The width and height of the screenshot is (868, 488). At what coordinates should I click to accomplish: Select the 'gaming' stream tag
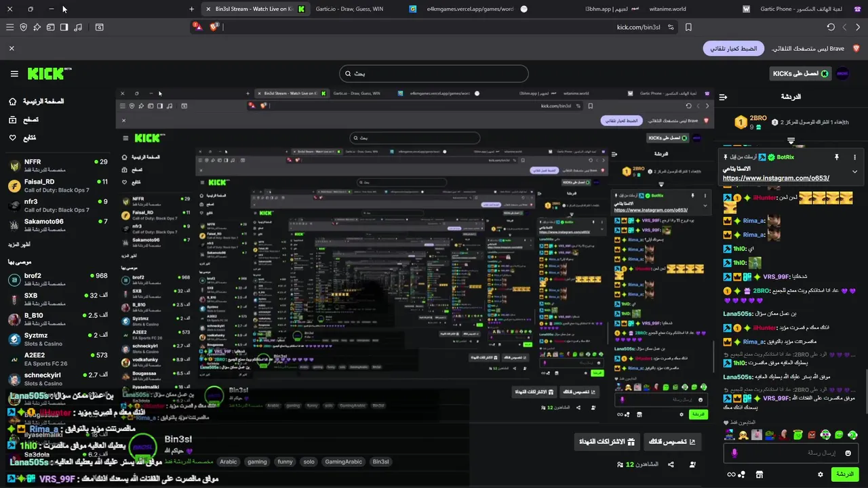click(x=257, y=462)
